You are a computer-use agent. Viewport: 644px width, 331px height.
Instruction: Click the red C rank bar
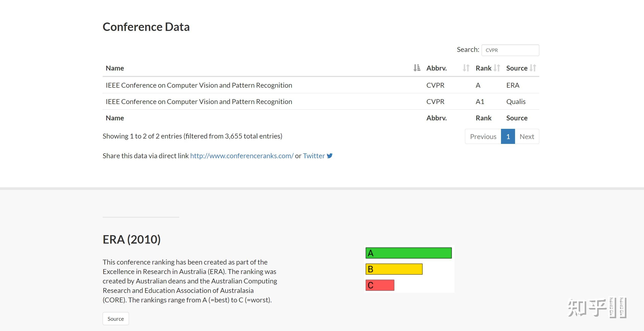(x=380, y=285)
